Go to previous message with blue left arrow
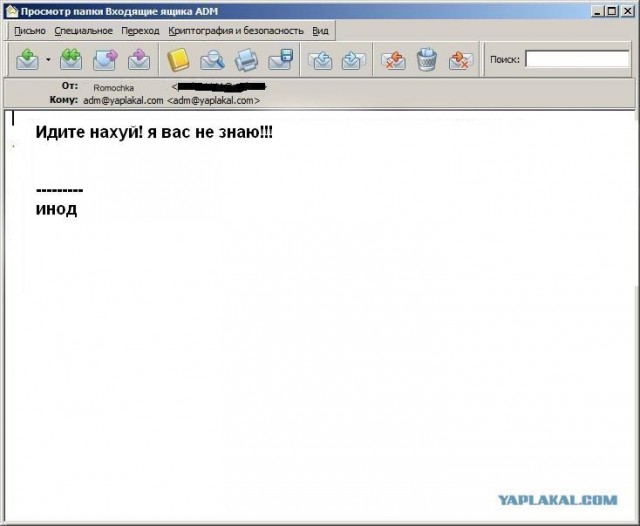The height and width of the screenshot is (526, 640). click(320, 60)
